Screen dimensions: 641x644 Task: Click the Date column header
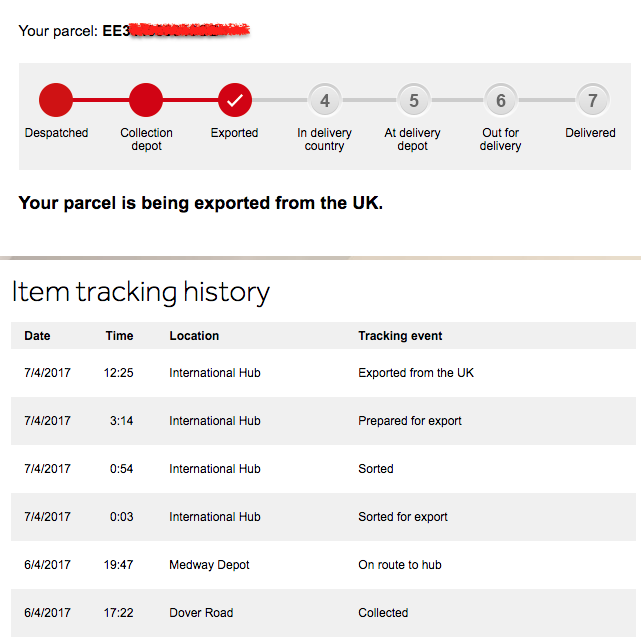[x=37, y=336]
